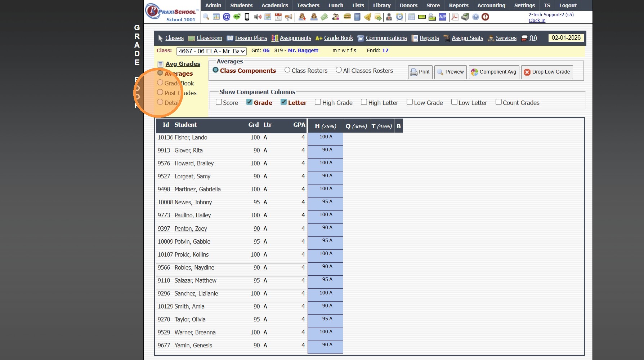Open the Students menu
This screenshot has height=360, width=644.
click(x=241, y=5)
